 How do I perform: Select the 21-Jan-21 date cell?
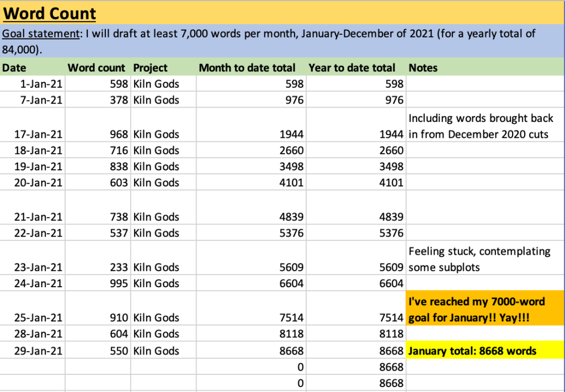point(33,208)
